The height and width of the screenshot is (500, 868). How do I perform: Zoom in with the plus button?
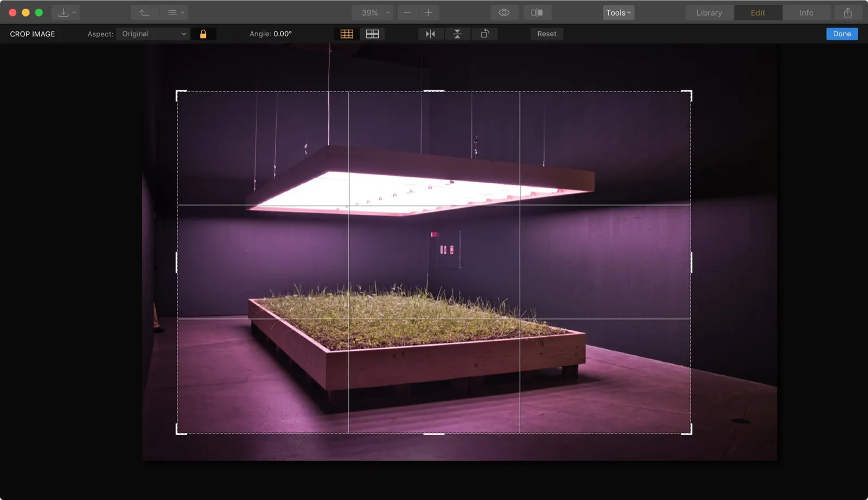428,12
